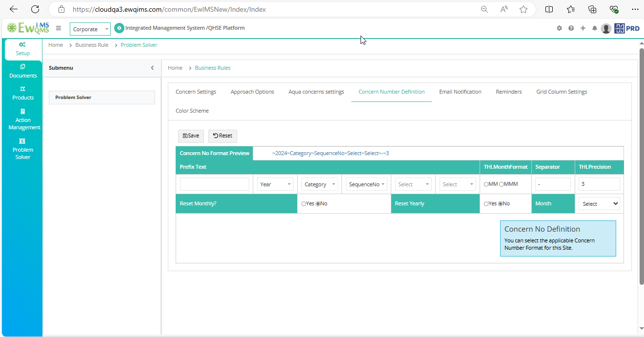644x337 pixels.
Task: Open the first empty Select dropdown
Action: click(x=413, y=184)
